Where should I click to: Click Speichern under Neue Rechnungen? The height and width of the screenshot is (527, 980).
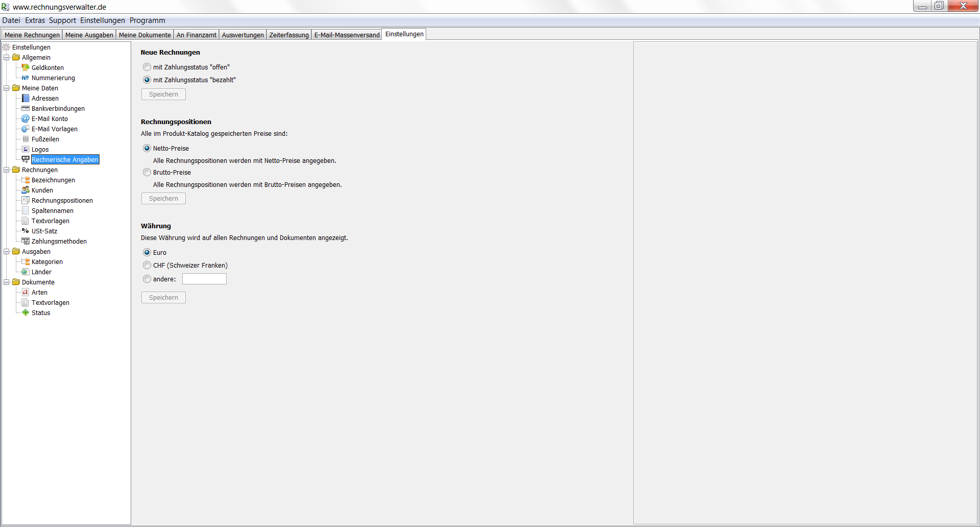tap(163, 94)
